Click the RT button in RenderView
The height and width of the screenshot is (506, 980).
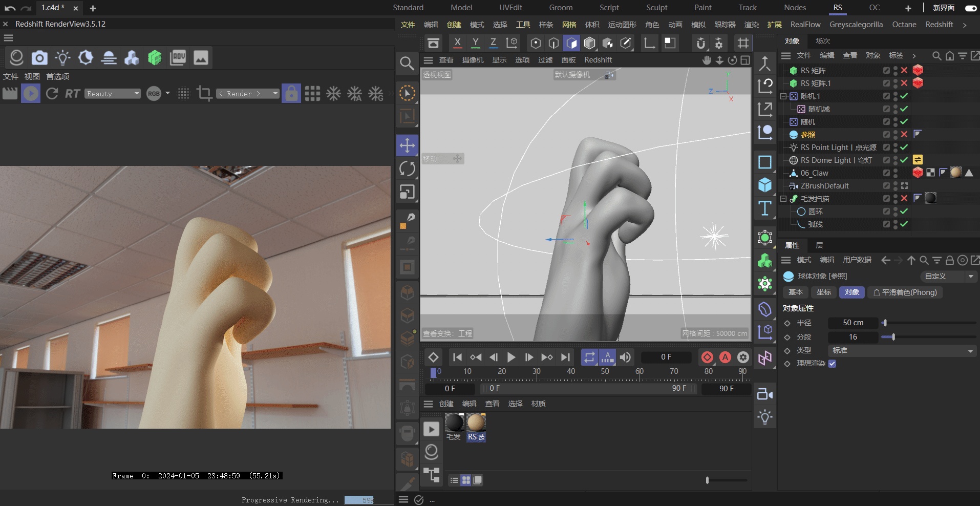(x=72, y=94)
